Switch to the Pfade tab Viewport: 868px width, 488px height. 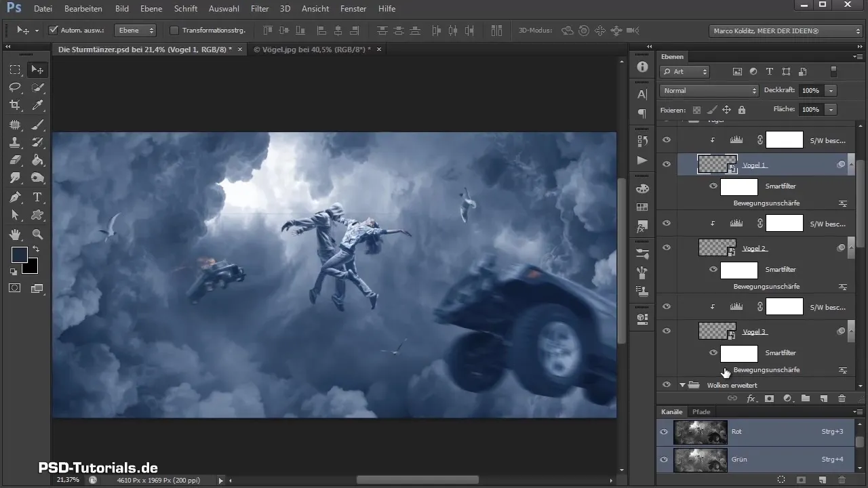click(x=701, y=412)
